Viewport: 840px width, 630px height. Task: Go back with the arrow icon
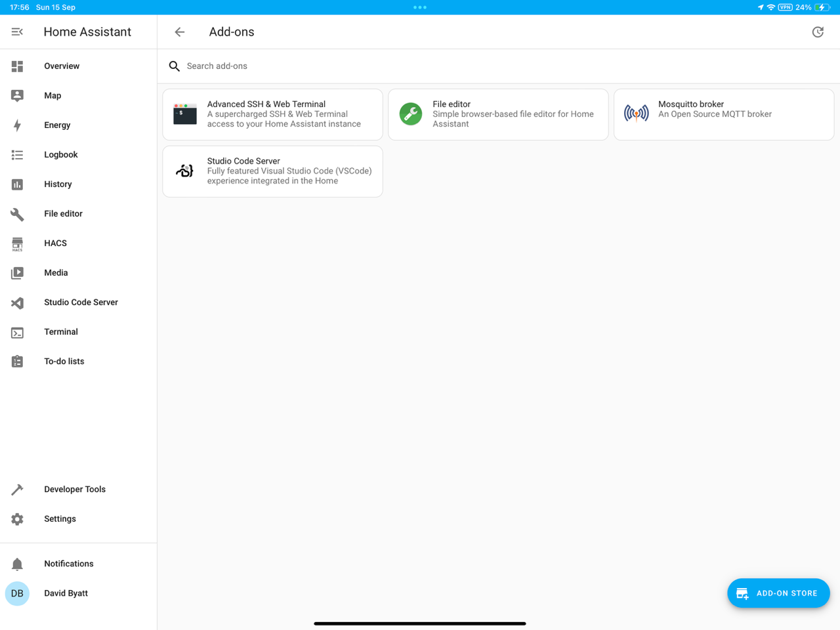click(180, 31)
